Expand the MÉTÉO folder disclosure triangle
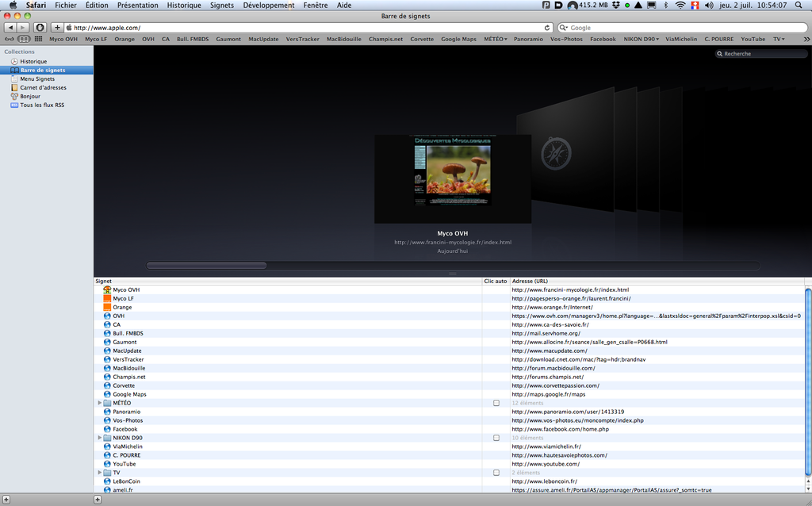The height and width of the screenshot is (506, 812). click(99, 402)
